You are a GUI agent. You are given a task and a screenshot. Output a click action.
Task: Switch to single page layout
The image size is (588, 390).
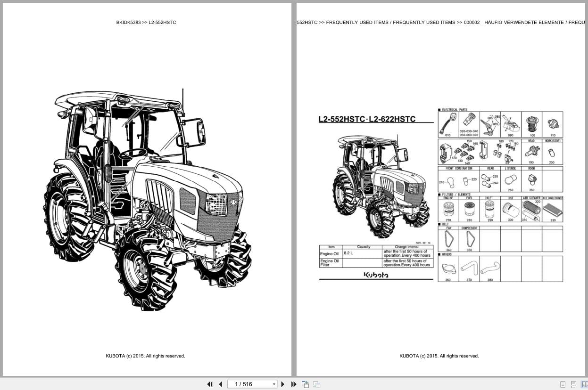point(563,384)
